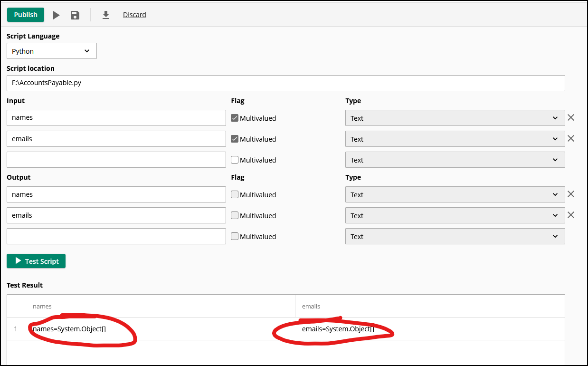Click the empty Input name field
Viewport: 588px width, 366px height.
click(116, 160)
